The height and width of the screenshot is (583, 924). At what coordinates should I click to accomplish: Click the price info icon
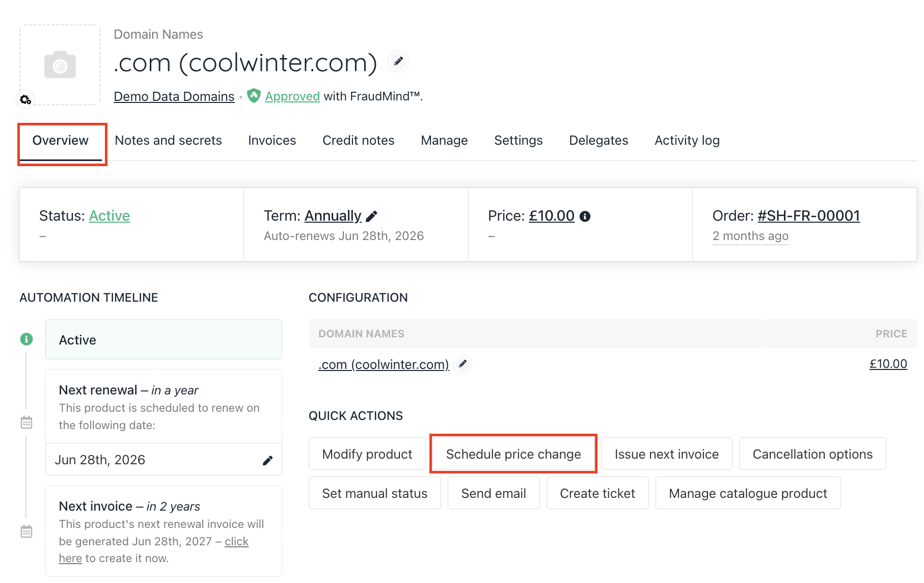click(x=585, y=217)
